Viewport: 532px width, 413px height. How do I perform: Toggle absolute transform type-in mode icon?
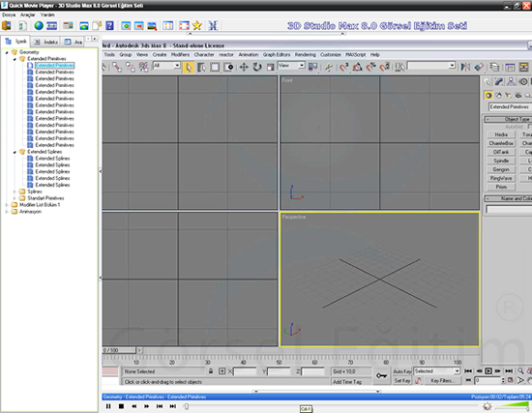click(222, 371)
